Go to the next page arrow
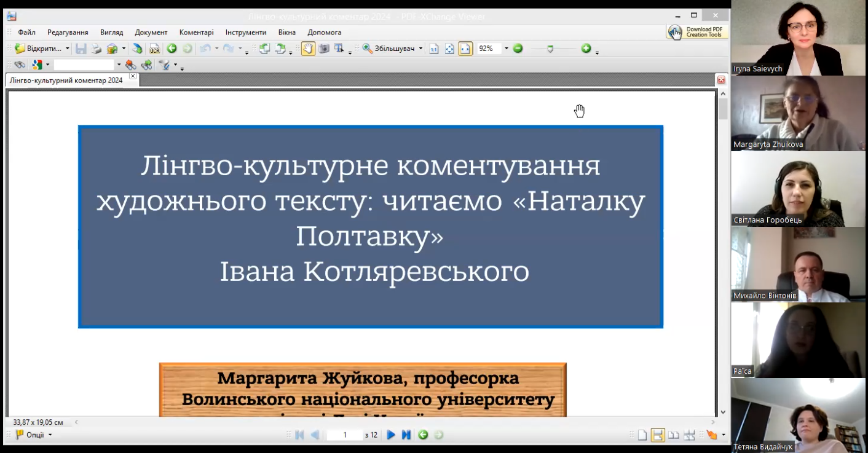The image size is (868, 453). coord(390,435)
